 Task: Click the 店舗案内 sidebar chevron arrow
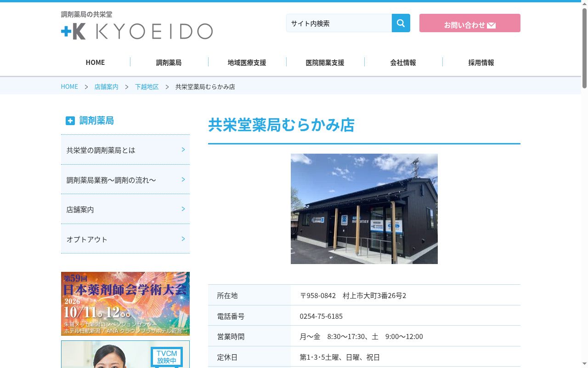(183, 209)
